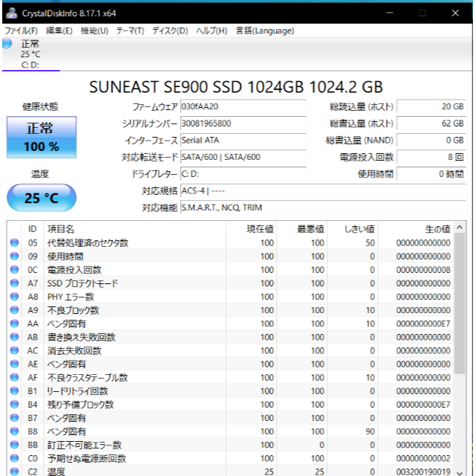476x476 pixels.
Task: Click the 項目名 column header
Action: (x=135, y=229)
